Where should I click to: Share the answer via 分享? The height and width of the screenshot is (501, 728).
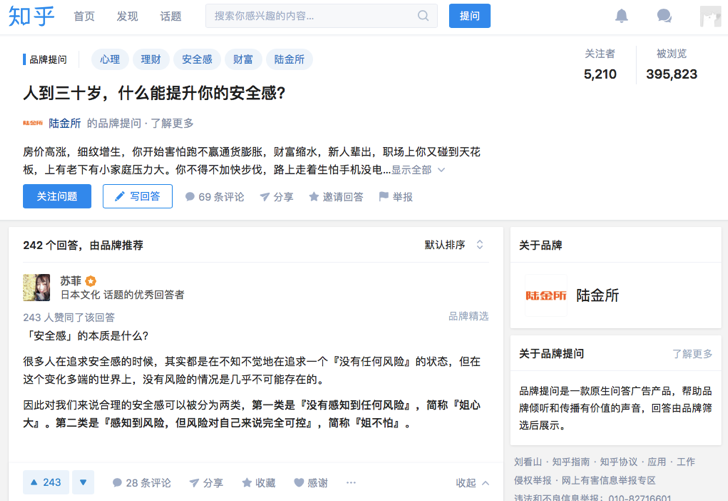(206, 483)
